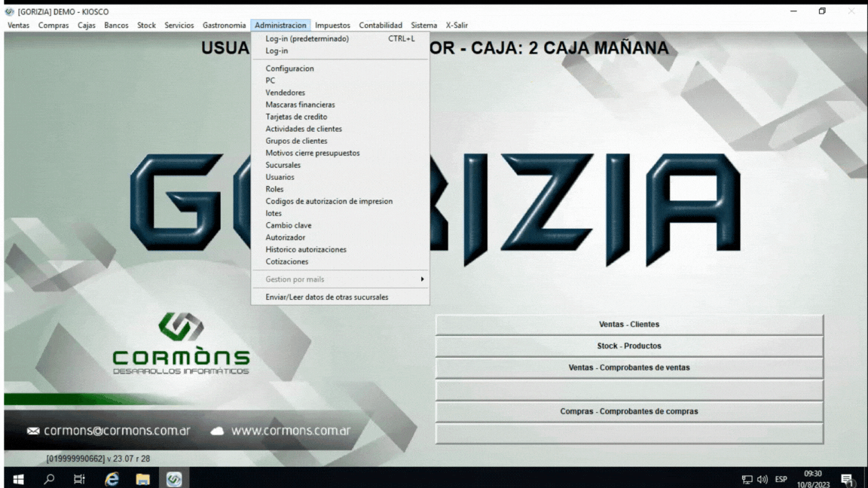Screen dimensions: 868x488
Task: Open the Servicios menu
Action: [x=179, y=26]
